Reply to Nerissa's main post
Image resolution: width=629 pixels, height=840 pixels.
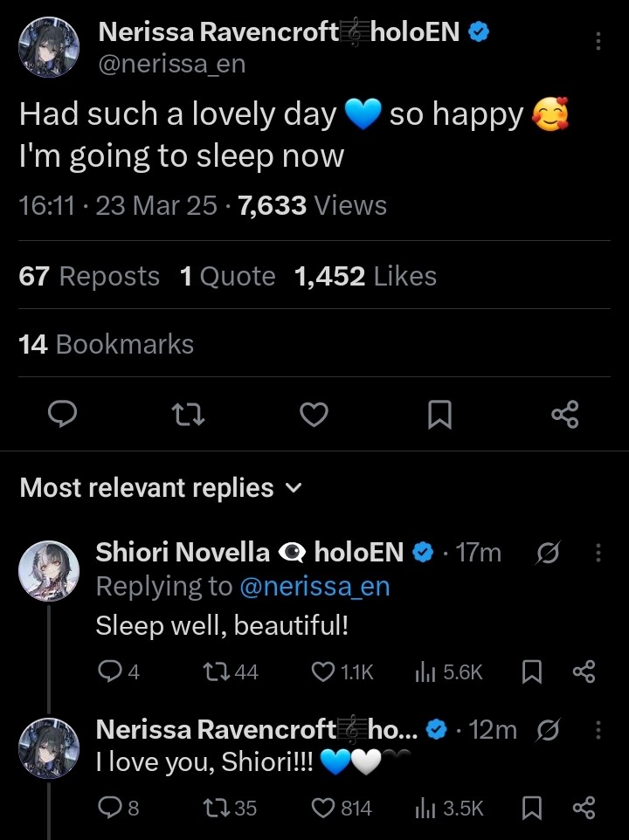pos(61,415)
